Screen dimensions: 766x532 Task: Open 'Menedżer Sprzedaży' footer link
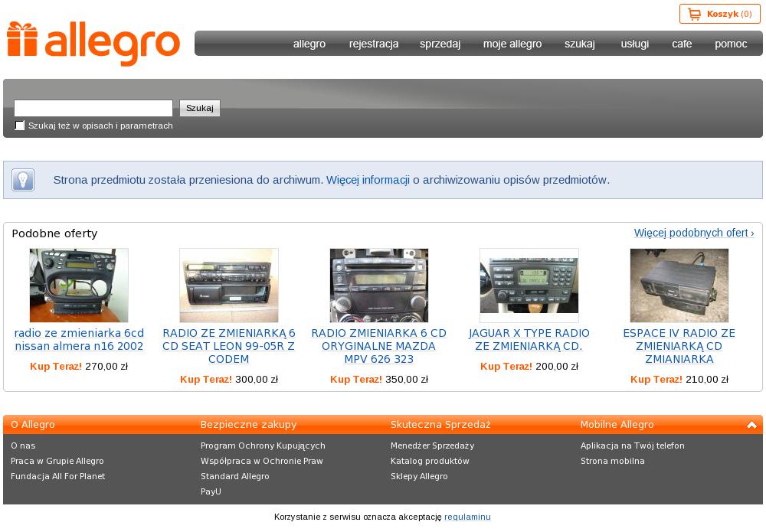[x=432, y=446]
